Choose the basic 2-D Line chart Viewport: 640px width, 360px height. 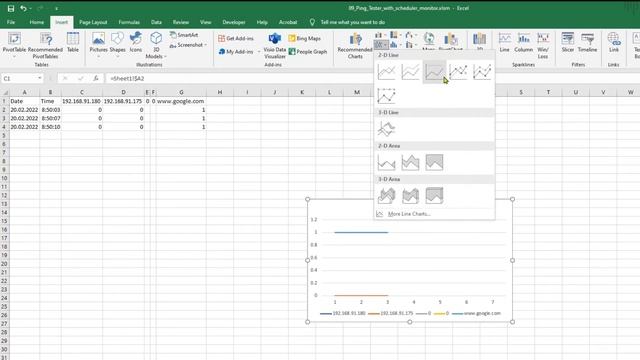click(x=387, y=72)
